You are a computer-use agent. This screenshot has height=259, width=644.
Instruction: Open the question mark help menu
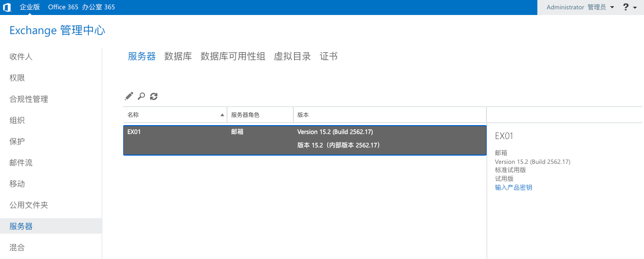630,7
